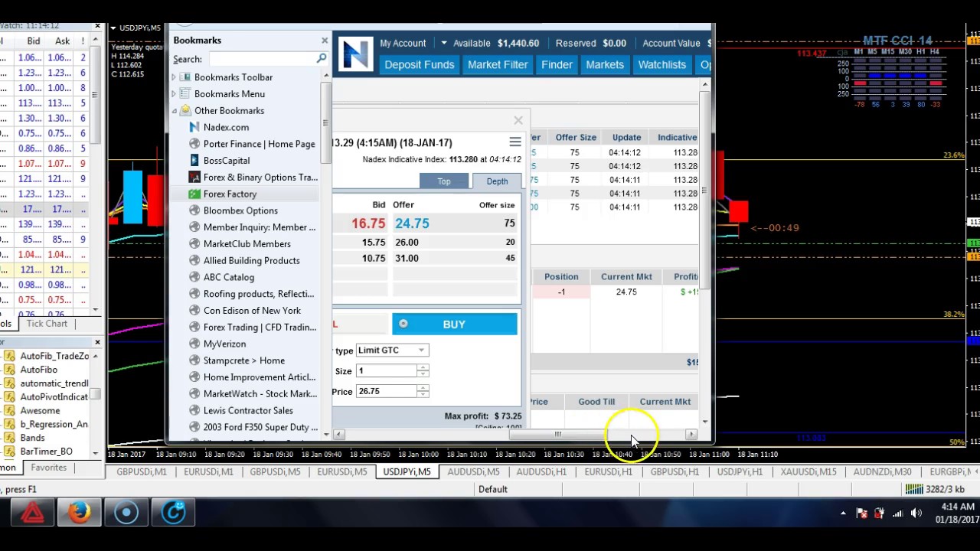This screenshot has height=551, width=980.
Task: Click the Size stepper arrows
Action: tap(423, 371)
